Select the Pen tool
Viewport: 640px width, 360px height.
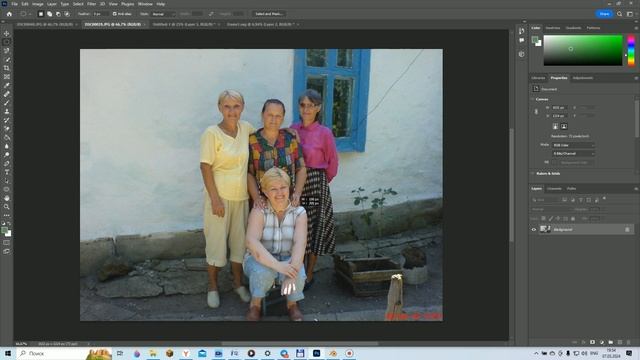point(7,164)
